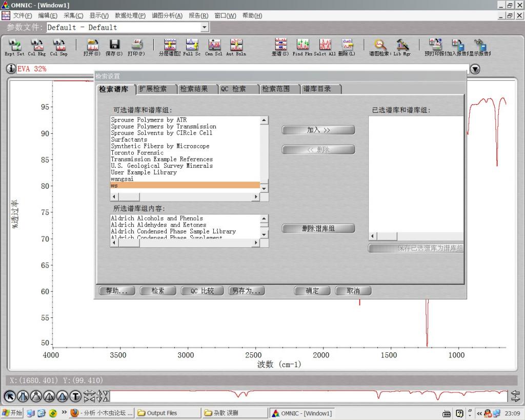Confirm with 确定 button
The width and height of the screenshot is (525, 420).
[x=312, y=291]
